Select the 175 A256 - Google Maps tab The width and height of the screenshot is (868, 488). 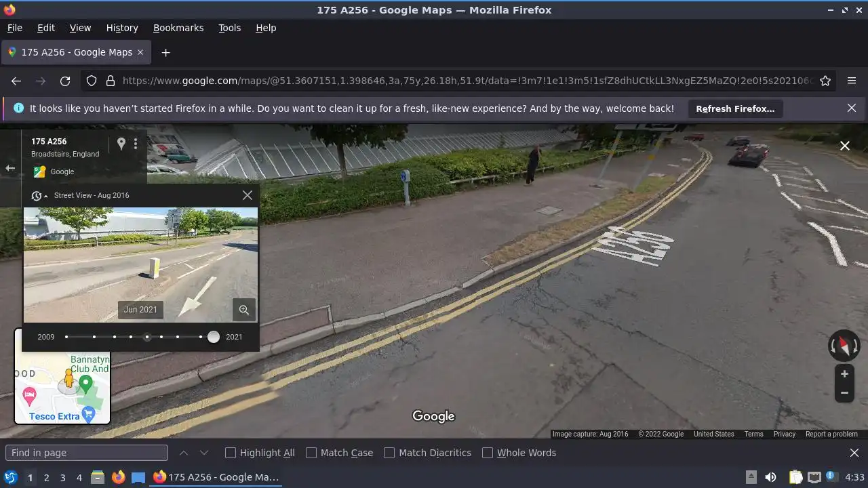[76, 52]
